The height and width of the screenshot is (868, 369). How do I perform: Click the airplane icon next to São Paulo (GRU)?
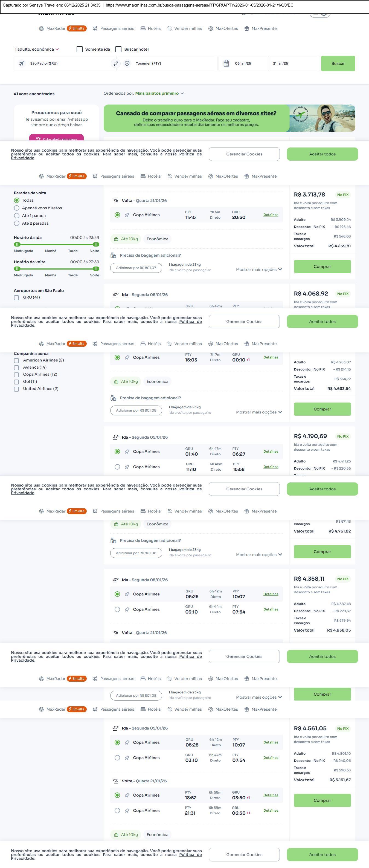tap(22, 63)
